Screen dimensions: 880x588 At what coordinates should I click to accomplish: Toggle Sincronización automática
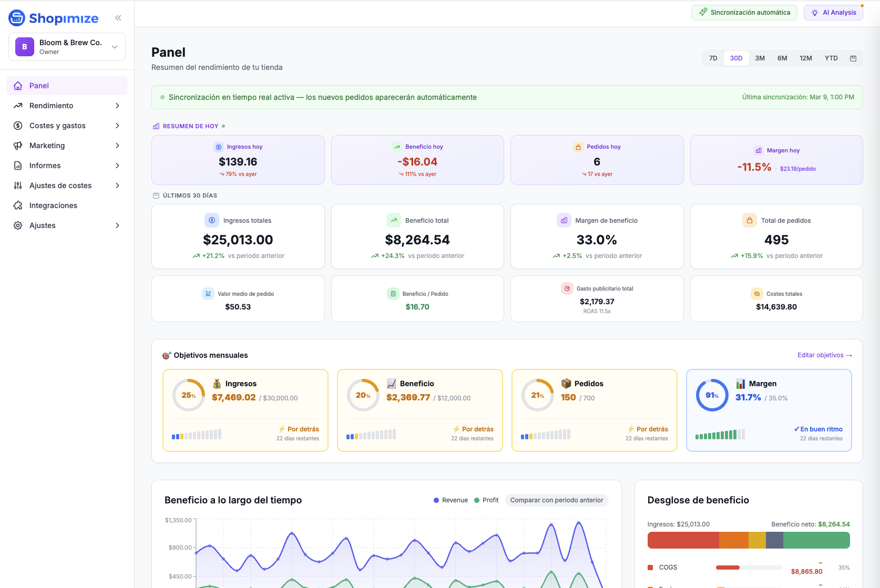click(x=744, y=13)
